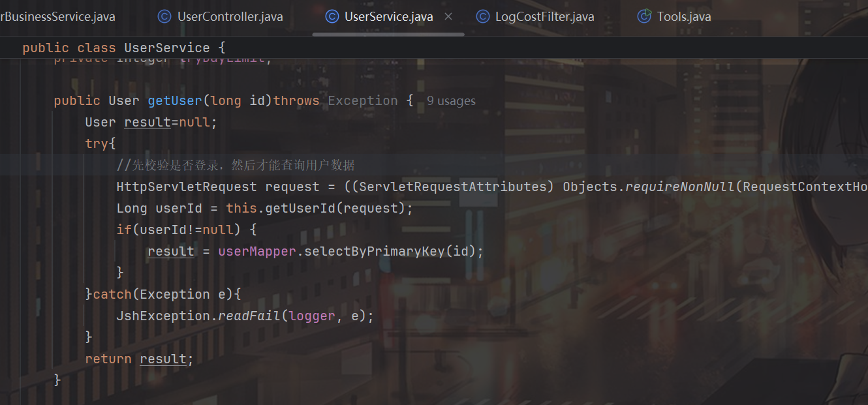Close the UserService.java tab
This screenshot has width=868, height=405.
(x=448, y=16)
